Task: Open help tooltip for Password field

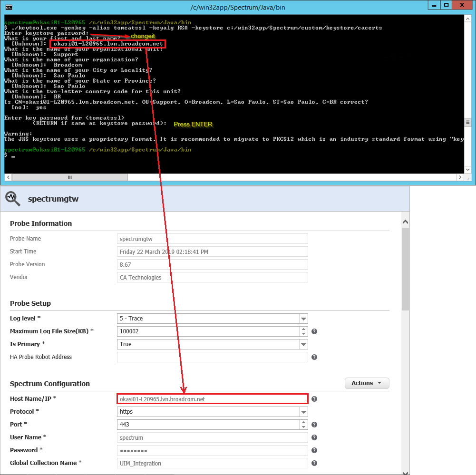Action: coord(314,450)
